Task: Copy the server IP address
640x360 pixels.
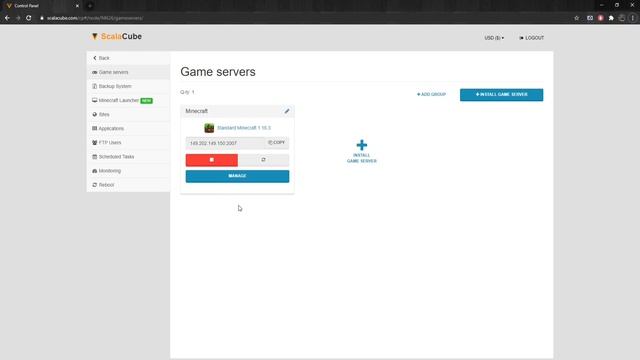Action: (x=277, y=143)
